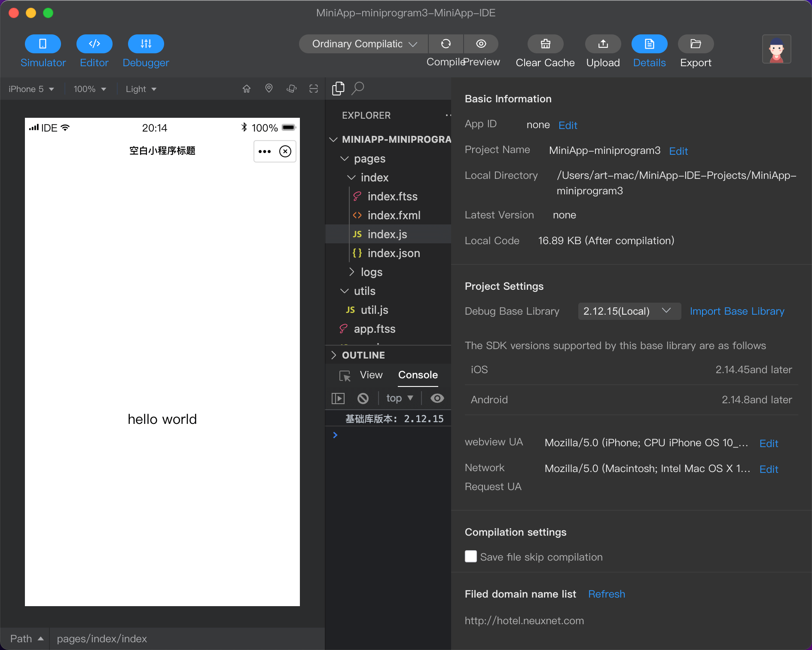The image size is (812, 650).
Task: Click Import Base Library link
Action: 737,311
